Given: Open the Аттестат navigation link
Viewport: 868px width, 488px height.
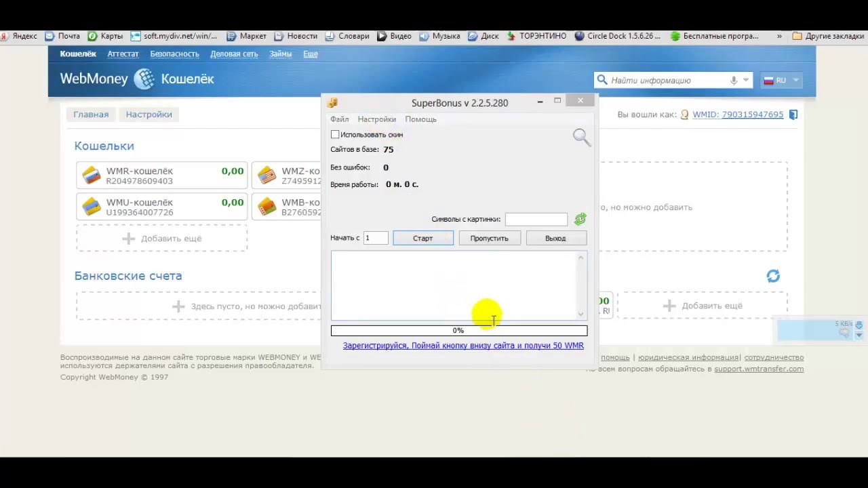Looking at the screenshot, I should point(123,54).
